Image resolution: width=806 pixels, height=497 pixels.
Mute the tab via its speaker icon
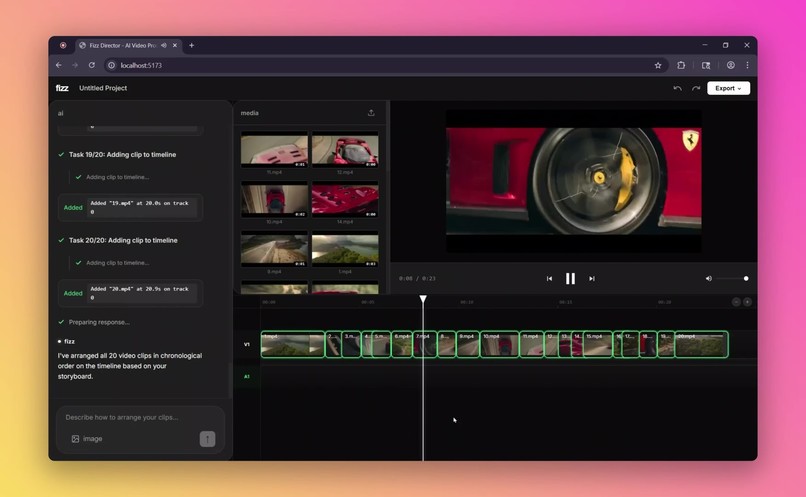[x=164, y=46]
